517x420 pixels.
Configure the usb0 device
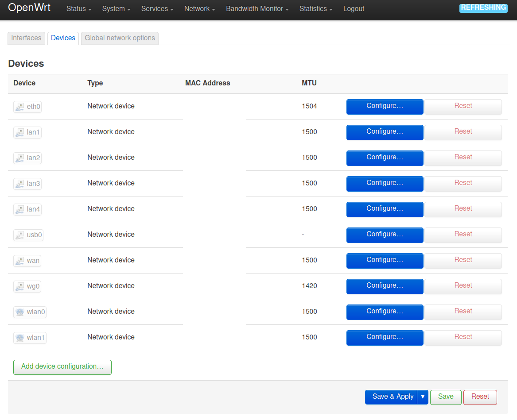pyautogui.click(x=385, y=235)
